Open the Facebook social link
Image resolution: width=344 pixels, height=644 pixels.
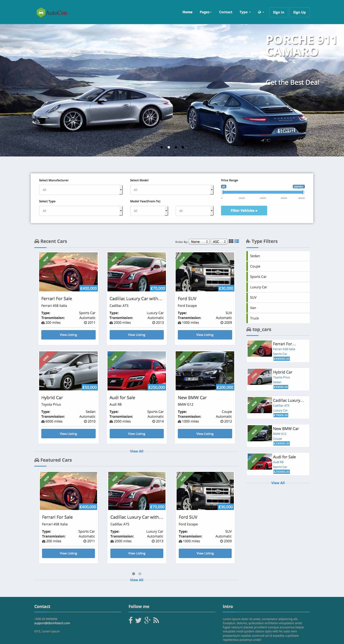pos(131,620)
